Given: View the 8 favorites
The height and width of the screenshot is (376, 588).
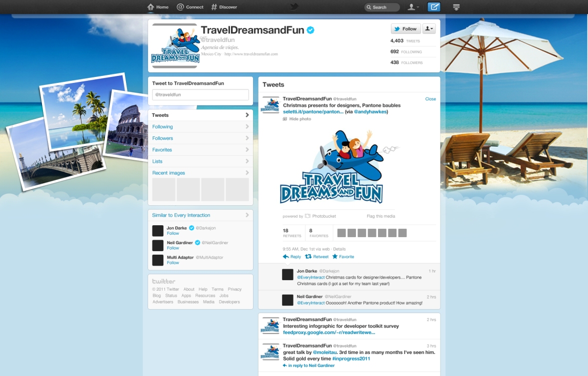Looking at the screenshot, I should [319, 233].
